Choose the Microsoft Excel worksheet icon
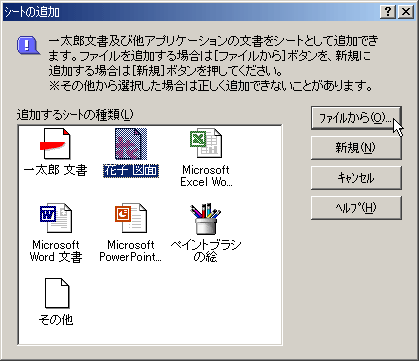This screenshot has height=361, width=419. (x=206, y=143)
